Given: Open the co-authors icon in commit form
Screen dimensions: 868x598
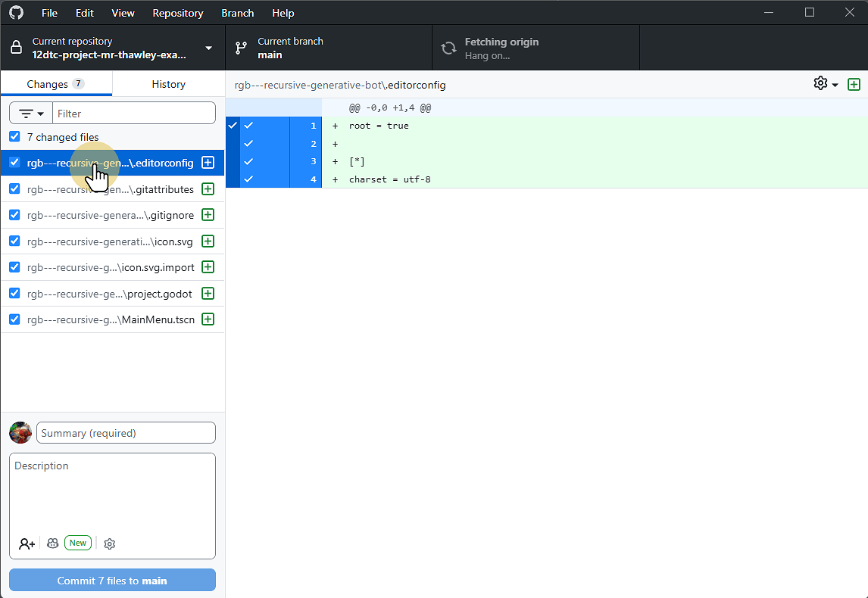Looking at the screenshot, I should (27, 543).
